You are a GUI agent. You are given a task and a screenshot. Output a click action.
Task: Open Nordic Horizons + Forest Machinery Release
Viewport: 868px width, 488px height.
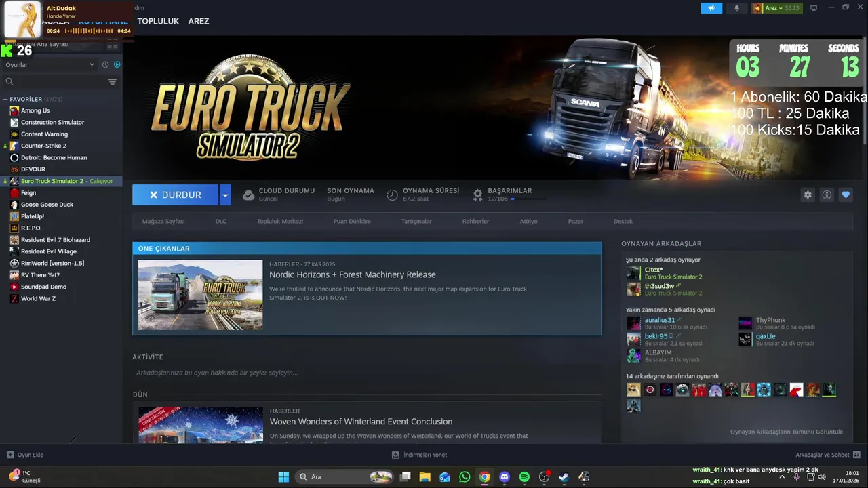click(x=353, y=274)
